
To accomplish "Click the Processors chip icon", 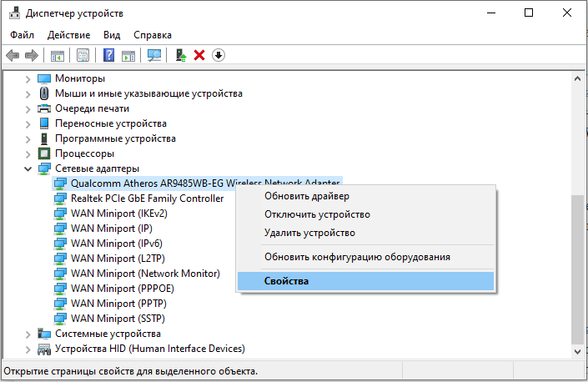I will coord(44,153).
